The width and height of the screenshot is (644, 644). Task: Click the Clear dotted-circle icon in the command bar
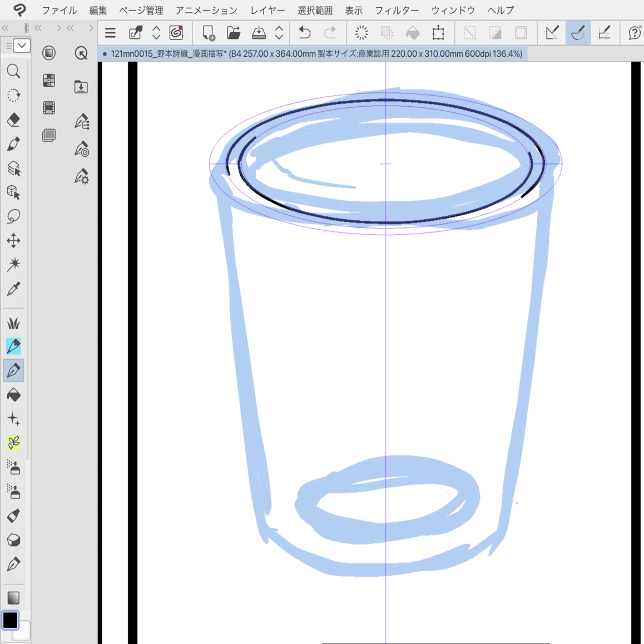point(361,32)
